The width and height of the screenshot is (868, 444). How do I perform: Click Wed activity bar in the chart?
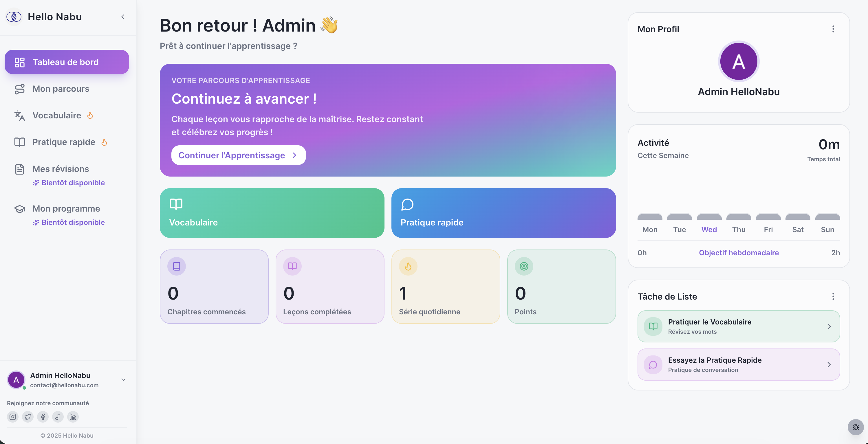[x=709, y=216]
